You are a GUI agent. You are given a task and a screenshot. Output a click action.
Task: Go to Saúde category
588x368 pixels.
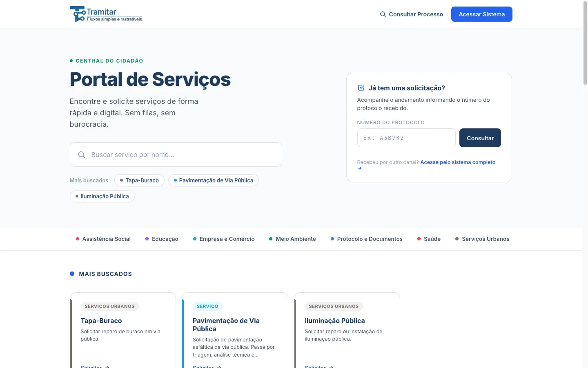coord(429,239)
